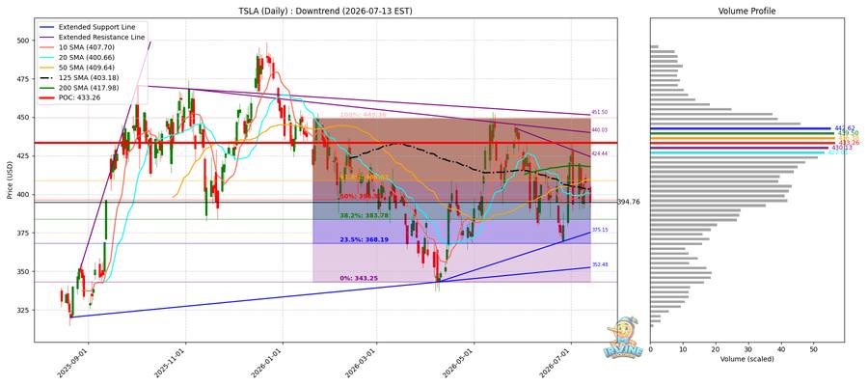Click support line end label '352.48'
Viewport: 868px width, 386px height.
click(600, 264)
